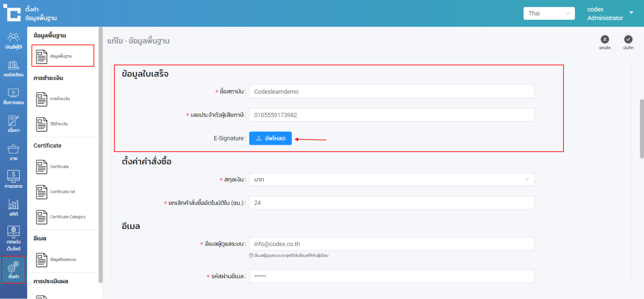Click the ชื่อสถาบัน (institution name) input field
Viewport: 644px width, 299px height.
pyautogui.click(x=391, y=91)
